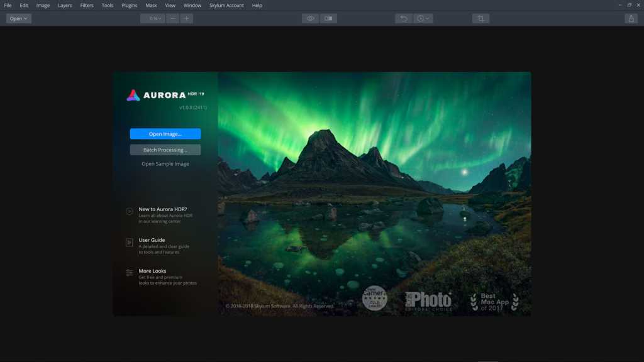
Task: Open the Mask menu
Action: coord(151,5)
